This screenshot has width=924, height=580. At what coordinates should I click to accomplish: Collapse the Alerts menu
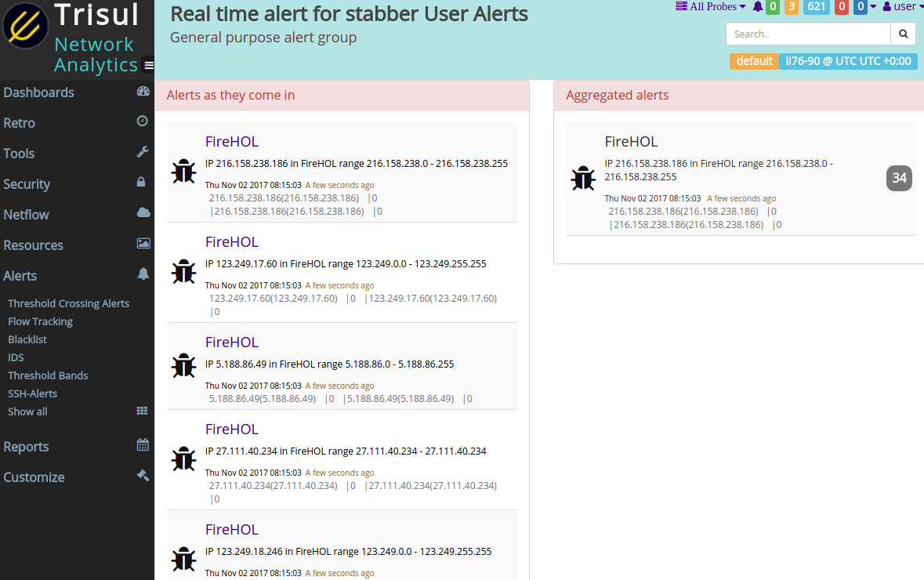click(x=20, y=277)
